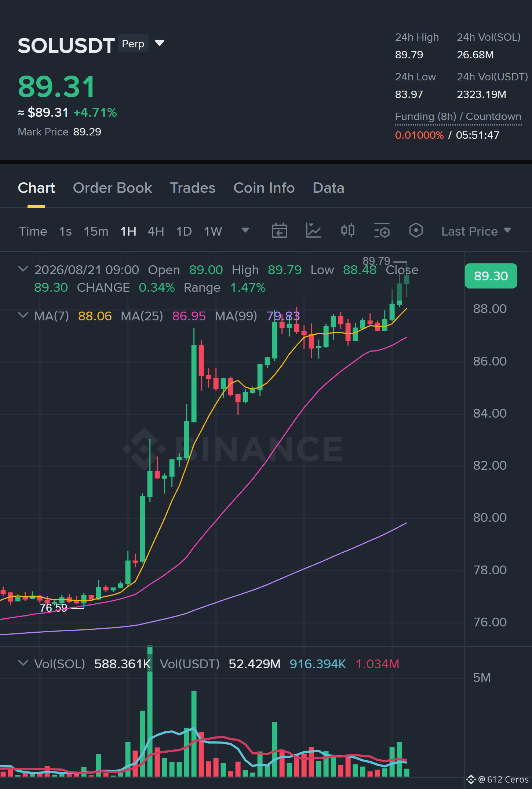
Task: Click the SOLUSDT symbol title
Action: pyautogui.click(x=66, y=46)
